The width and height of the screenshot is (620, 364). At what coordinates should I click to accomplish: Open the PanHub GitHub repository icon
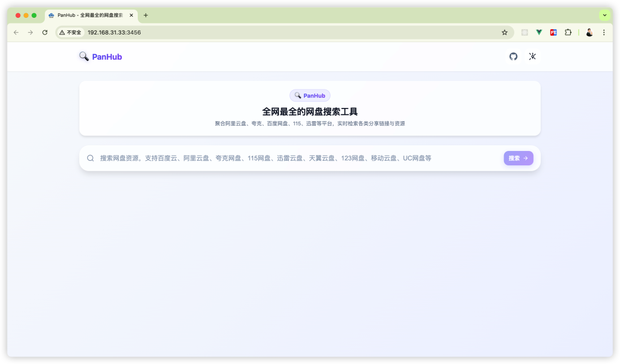[513, 56]
